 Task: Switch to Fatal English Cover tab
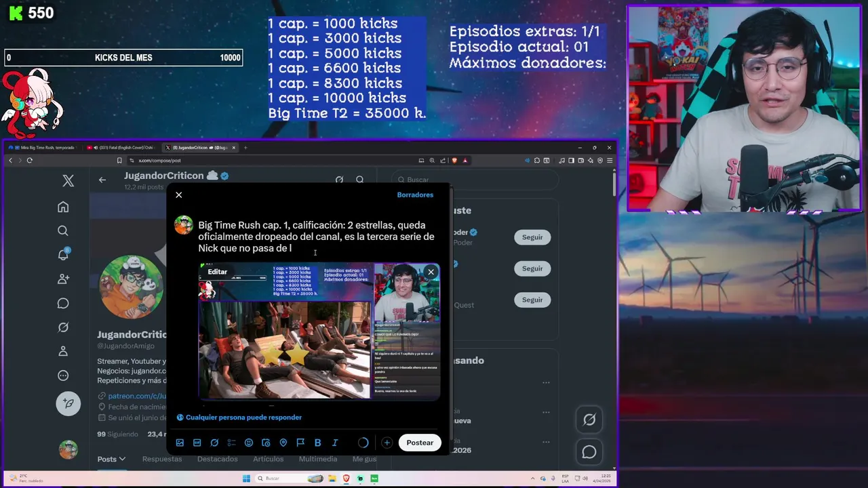(121, 148)
